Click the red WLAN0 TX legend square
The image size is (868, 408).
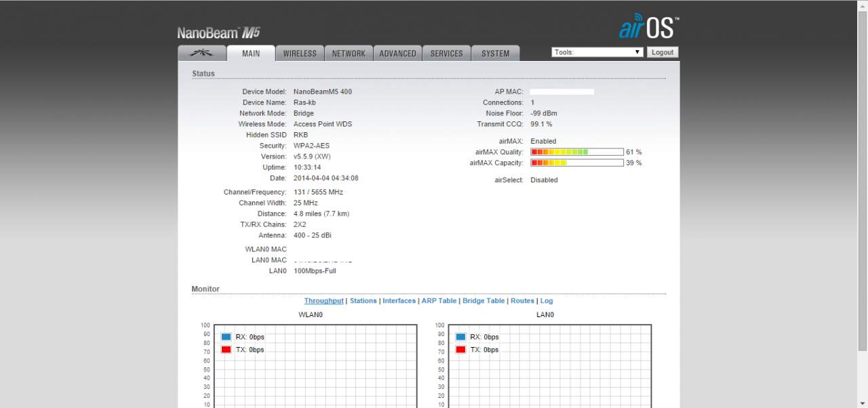pos(226,350)
